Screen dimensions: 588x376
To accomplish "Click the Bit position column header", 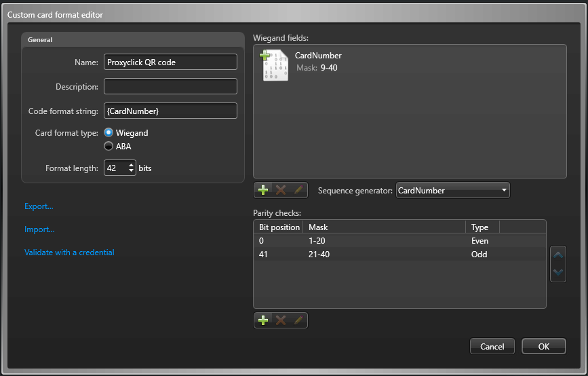I will point(279,227).
